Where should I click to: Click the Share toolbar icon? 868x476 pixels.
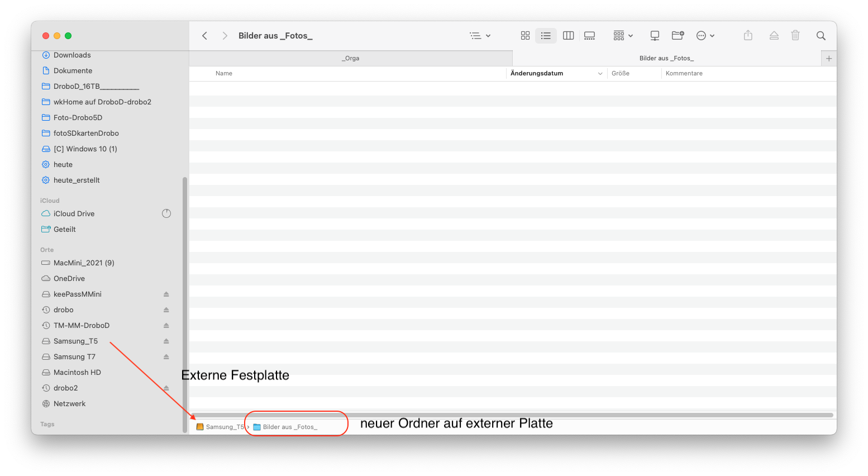click(x=748, y=36)
